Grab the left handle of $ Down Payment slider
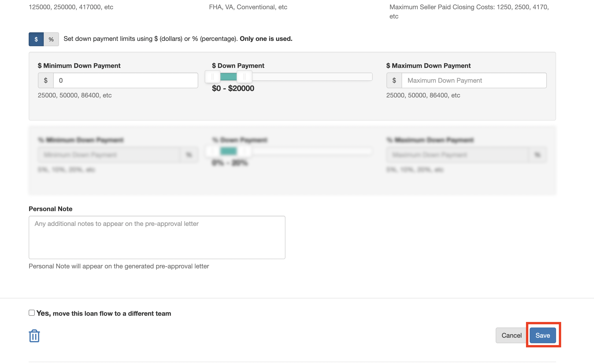 tap(212, 77)
